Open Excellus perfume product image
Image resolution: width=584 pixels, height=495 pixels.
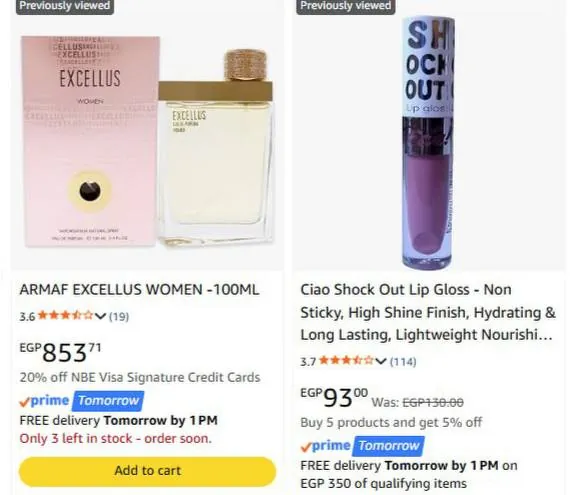click(x=147, y=142)
